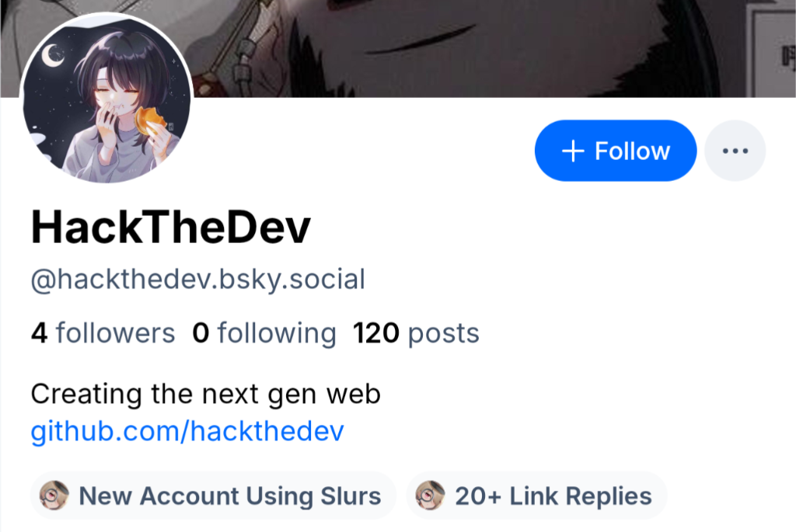796x532 pixels.
Task: Open the New Account Using Slurs label
Action: point(214,495)
